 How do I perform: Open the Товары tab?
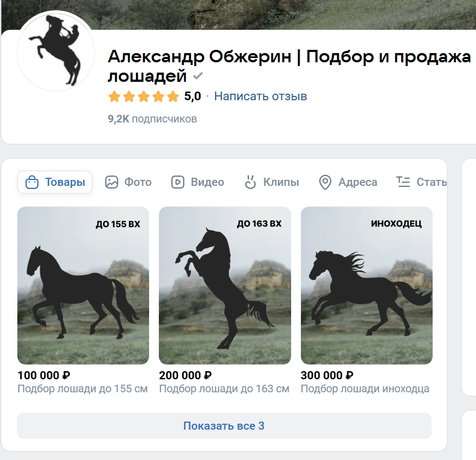click(55, 182)
